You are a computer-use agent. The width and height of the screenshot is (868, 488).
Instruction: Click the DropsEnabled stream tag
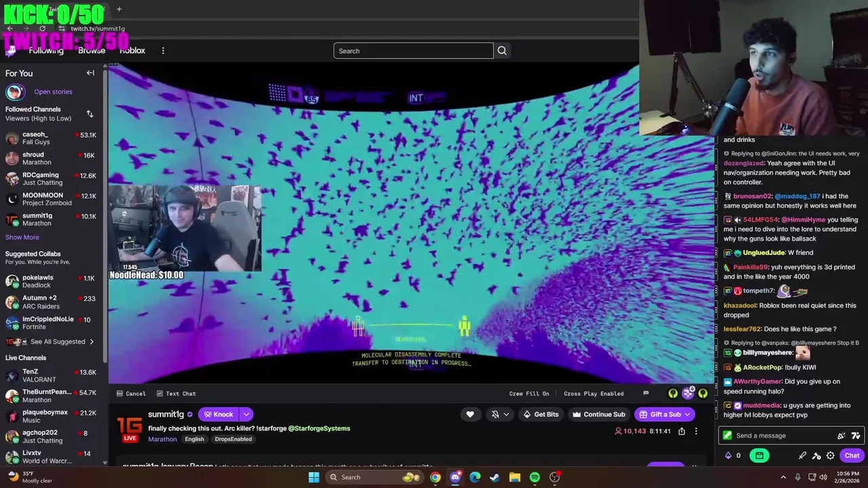(x=233, y=439)
